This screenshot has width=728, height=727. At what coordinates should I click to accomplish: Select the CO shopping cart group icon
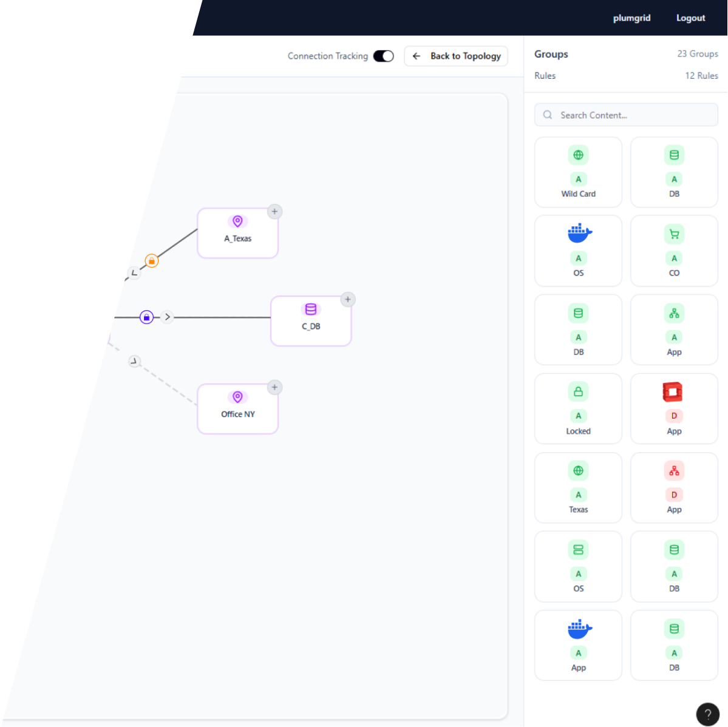pyautogui.click(x=674, y=234)
